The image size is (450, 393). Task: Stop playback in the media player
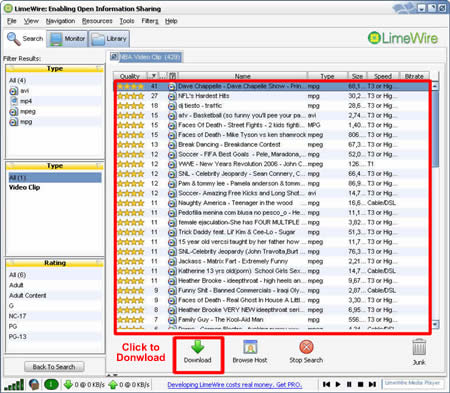coord(360,384)
